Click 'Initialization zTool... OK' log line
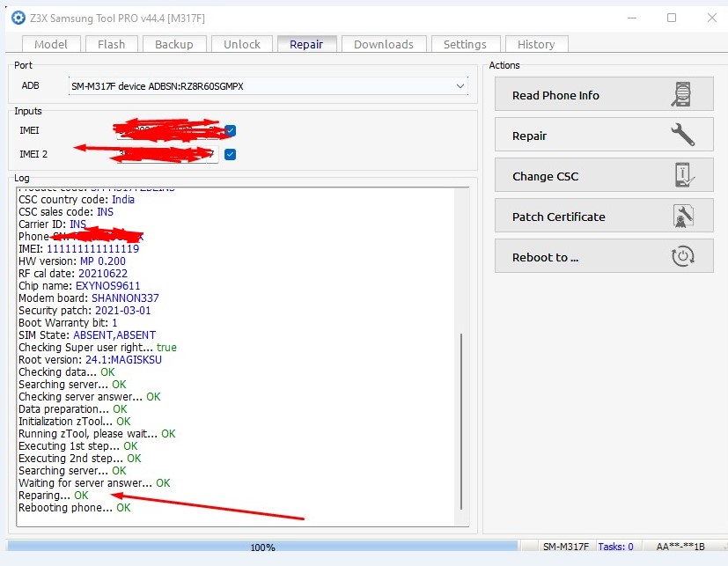Viewport: 728px width, 566px height. (x=75, y=421)
